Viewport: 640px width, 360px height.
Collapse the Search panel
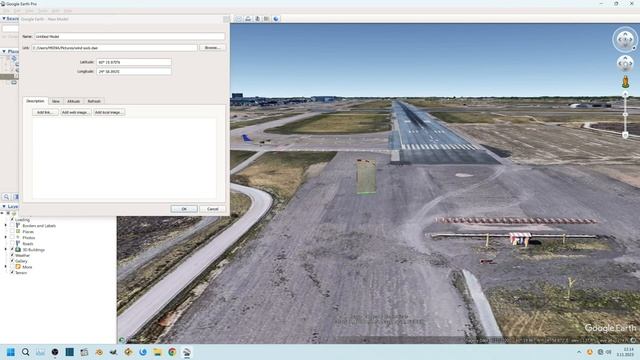point(4,19)
